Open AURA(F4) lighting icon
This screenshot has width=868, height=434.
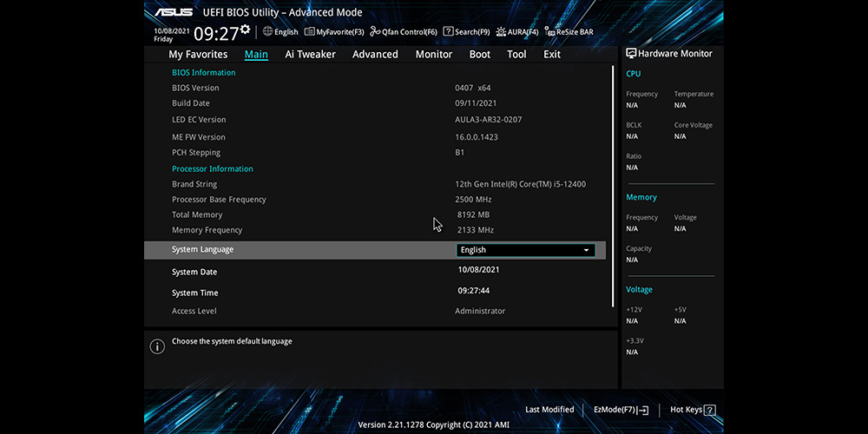[501, 31]
